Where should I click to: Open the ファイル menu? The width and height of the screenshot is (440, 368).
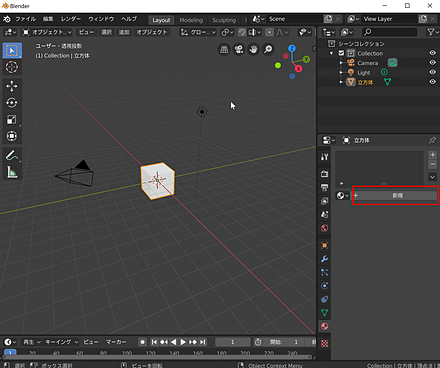[25, 19]
